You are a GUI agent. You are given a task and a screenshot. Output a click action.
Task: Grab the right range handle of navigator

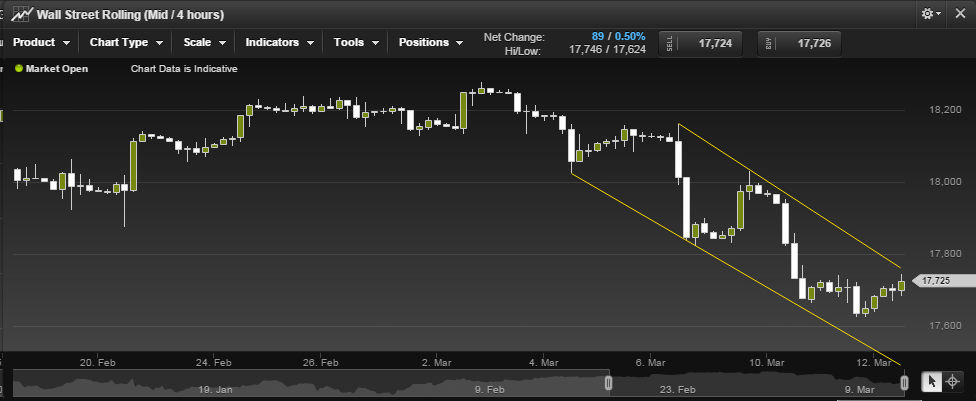904,383
